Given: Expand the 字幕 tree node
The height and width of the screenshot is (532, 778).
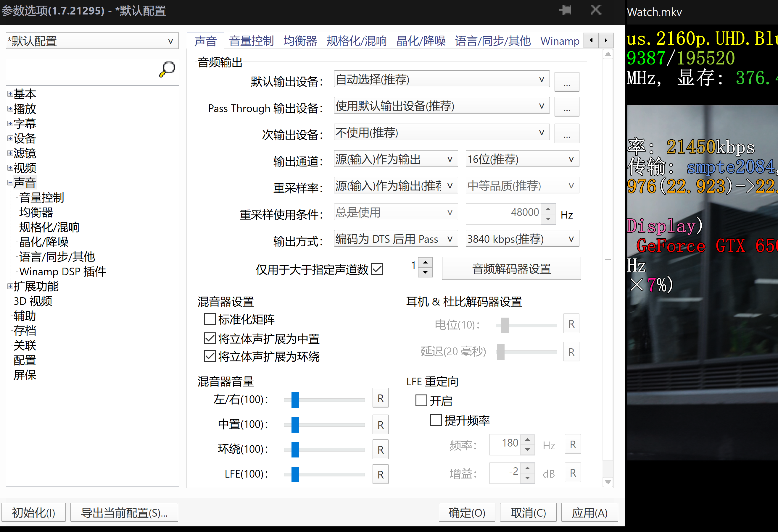Looking at the screenshot, I should point(10,124).
